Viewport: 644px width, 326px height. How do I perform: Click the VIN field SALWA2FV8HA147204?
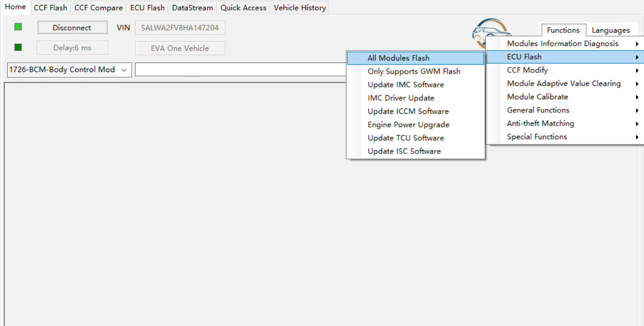180,27
